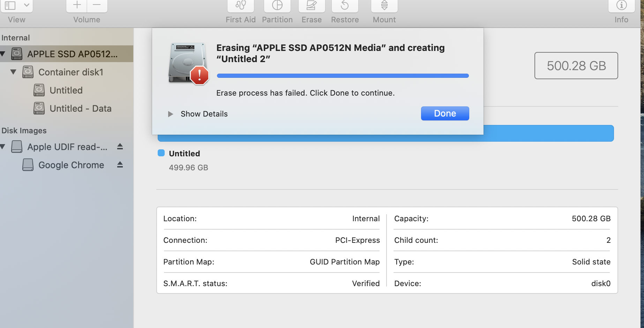The height and width of the screenshot is (328, 644).
Task: Click the Show Details label
Action: (204, 114)
